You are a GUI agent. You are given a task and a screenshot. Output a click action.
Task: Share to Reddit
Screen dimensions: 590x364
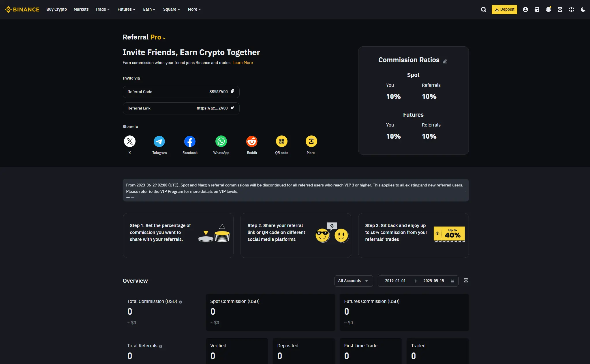point(252,142)
